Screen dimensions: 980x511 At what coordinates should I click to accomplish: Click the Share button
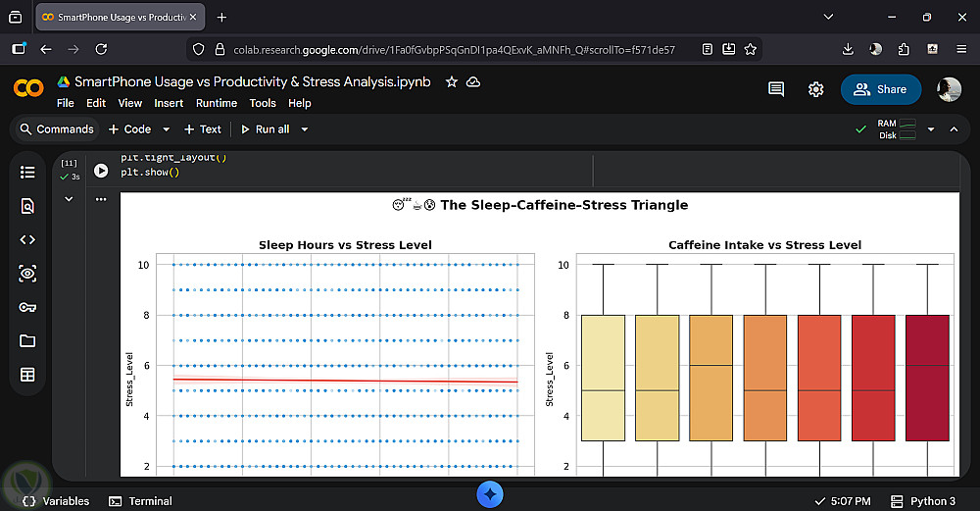(x=880, y=89)
